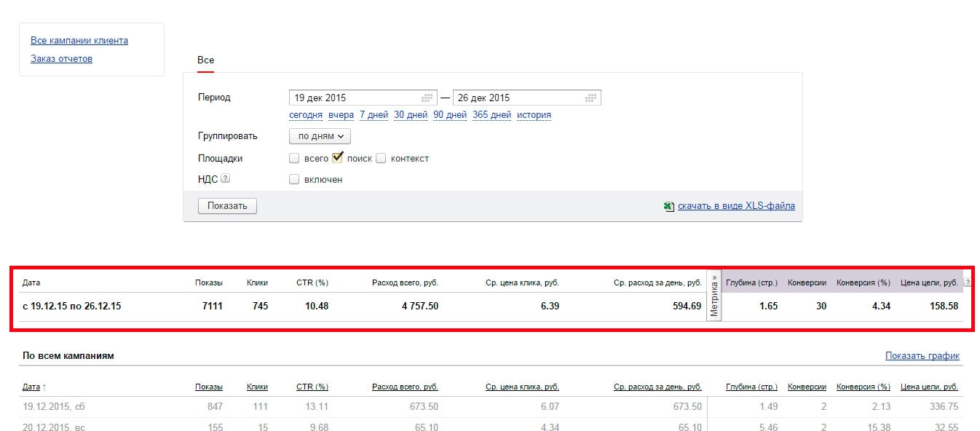Select summary date range 'с 19.12.15 по 26.12.15'

point(71,307)
